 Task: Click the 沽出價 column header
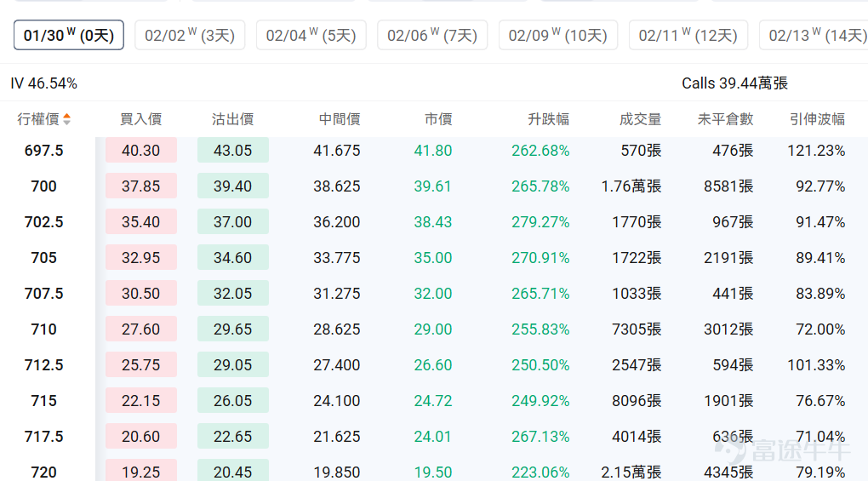click(232, 119)
